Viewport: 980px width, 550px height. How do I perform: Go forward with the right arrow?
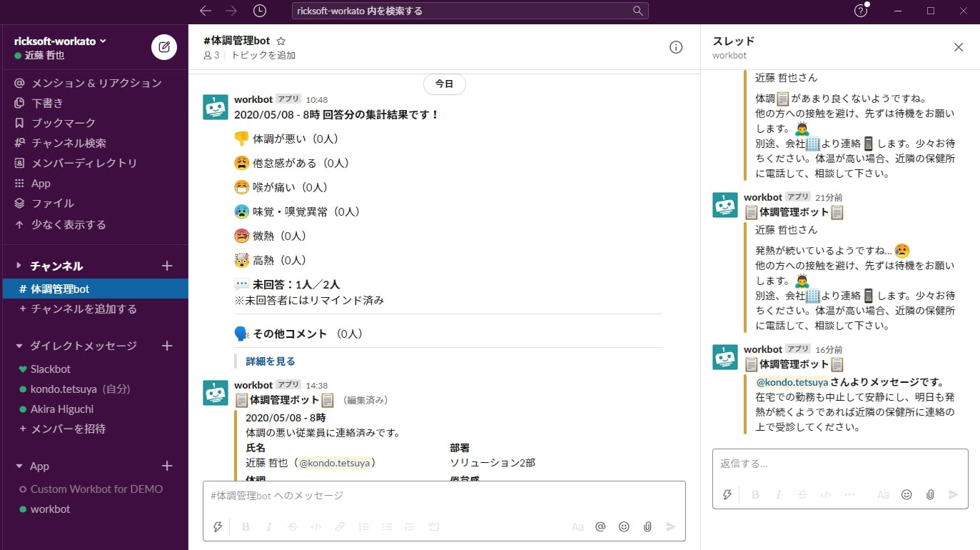click(x=231, y=11)
